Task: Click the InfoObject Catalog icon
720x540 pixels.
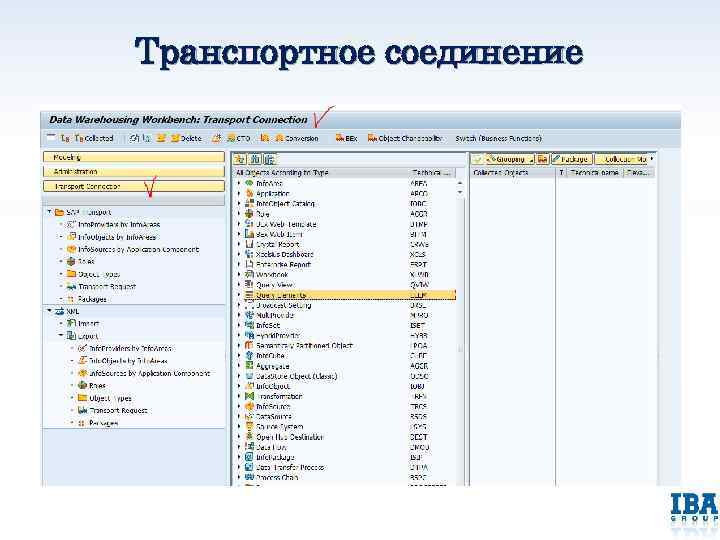Action: click(x=249, y=203)
